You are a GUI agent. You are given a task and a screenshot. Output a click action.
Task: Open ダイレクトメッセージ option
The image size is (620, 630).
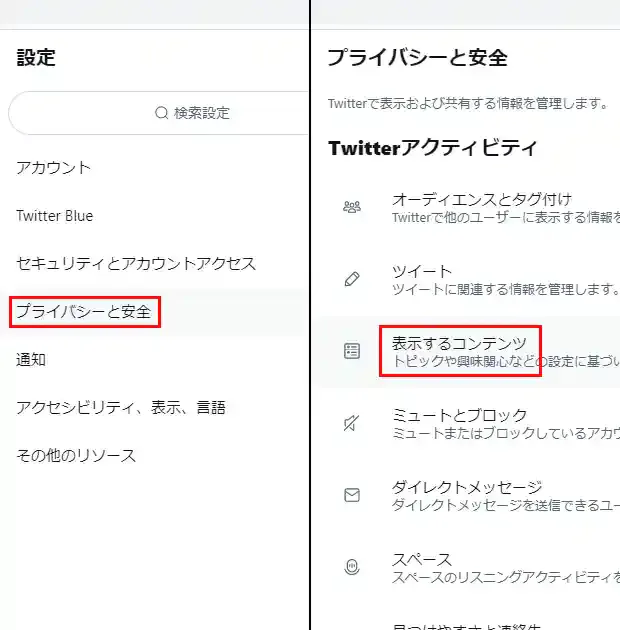[x=467, y=487]
